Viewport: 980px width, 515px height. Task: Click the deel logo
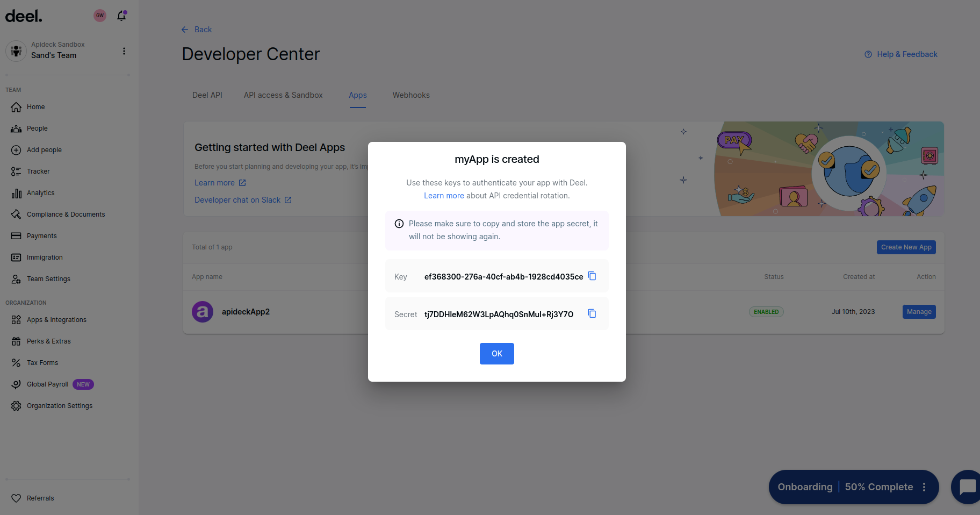pos(24,16)
